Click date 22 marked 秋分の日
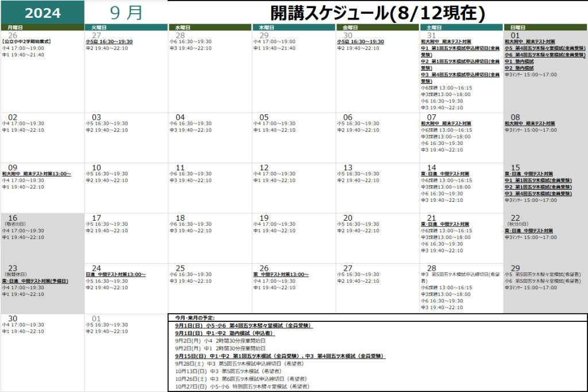The height and width of the screenshot is (392, 588). pyautogui.click(x=515, y=218)
